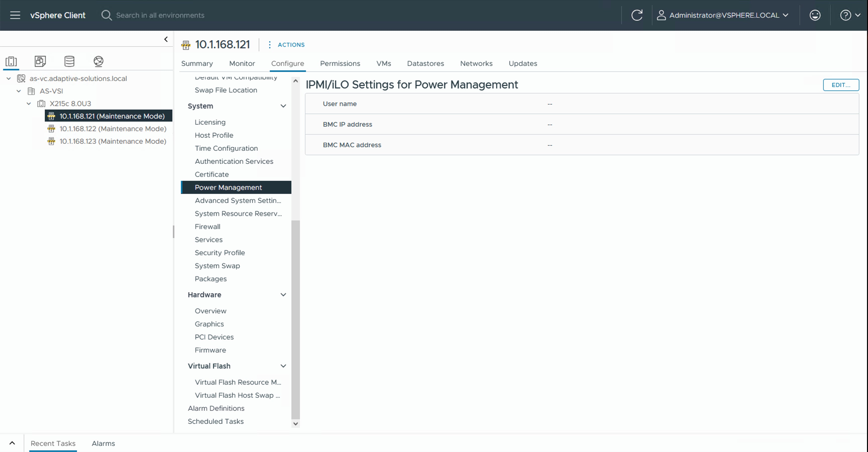Open the hamburger navigation menu
Screen dimensions: 868x452
[15, 15]
